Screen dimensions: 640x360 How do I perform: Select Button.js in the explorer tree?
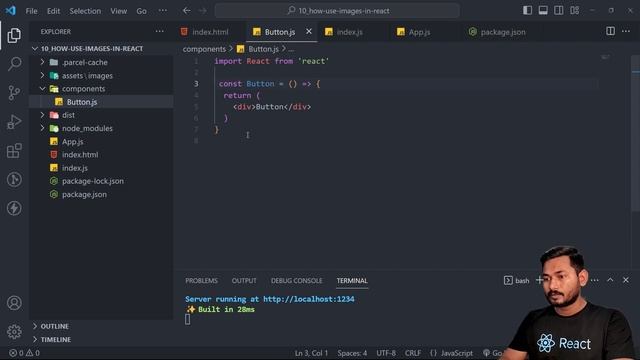click(x=101, y=102)
